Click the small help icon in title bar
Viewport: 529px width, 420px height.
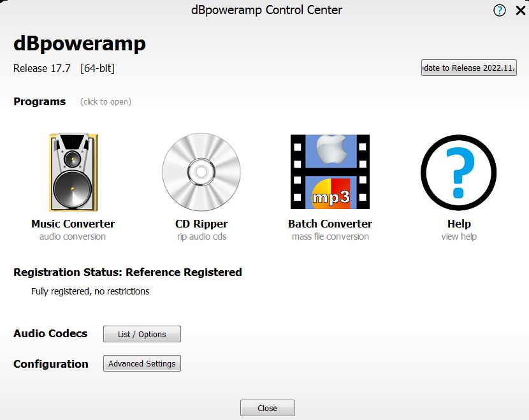[x=499, y=10]
